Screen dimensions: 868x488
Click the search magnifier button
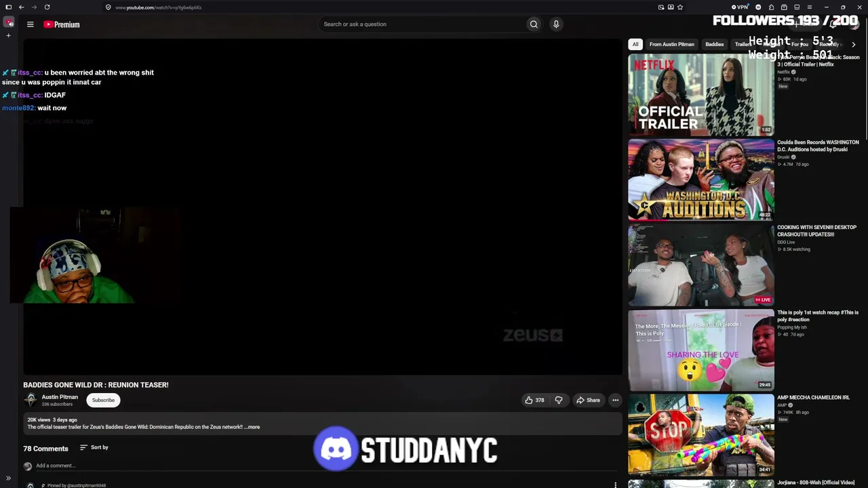coord(534,24)
